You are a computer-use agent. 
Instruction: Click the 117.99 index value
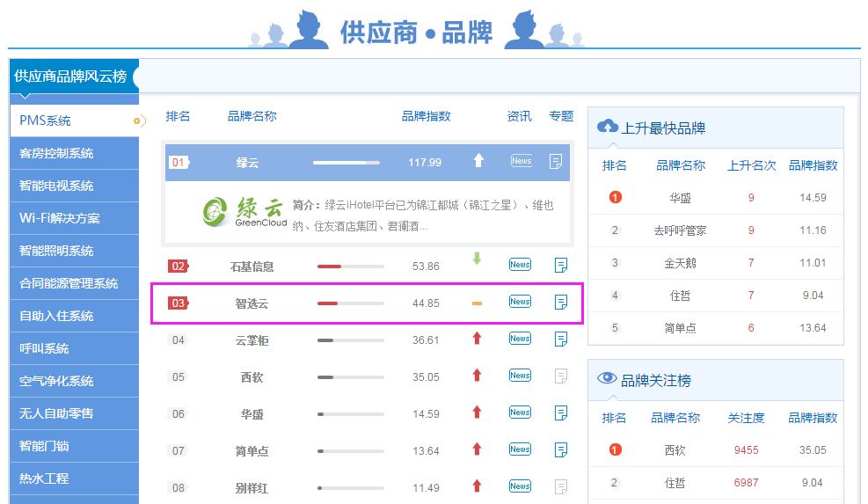pos(425,162)
